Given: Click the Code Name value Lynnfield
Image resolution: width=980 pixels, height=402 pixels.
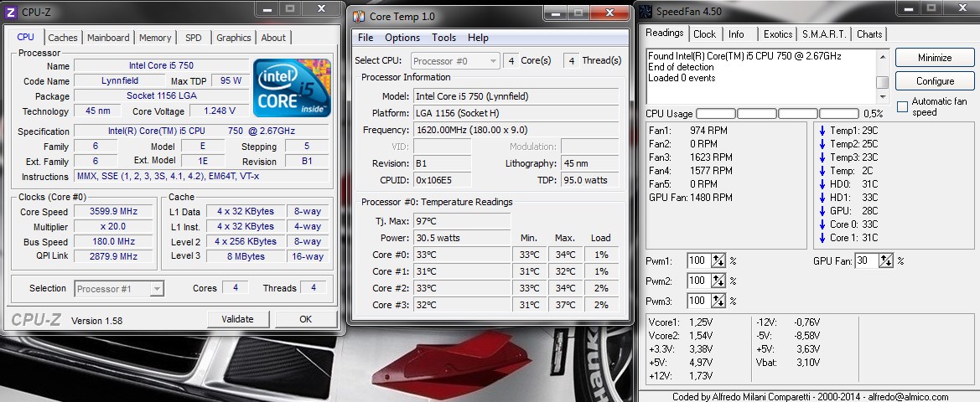Looking at the screenshot, I should click(120, 80).
